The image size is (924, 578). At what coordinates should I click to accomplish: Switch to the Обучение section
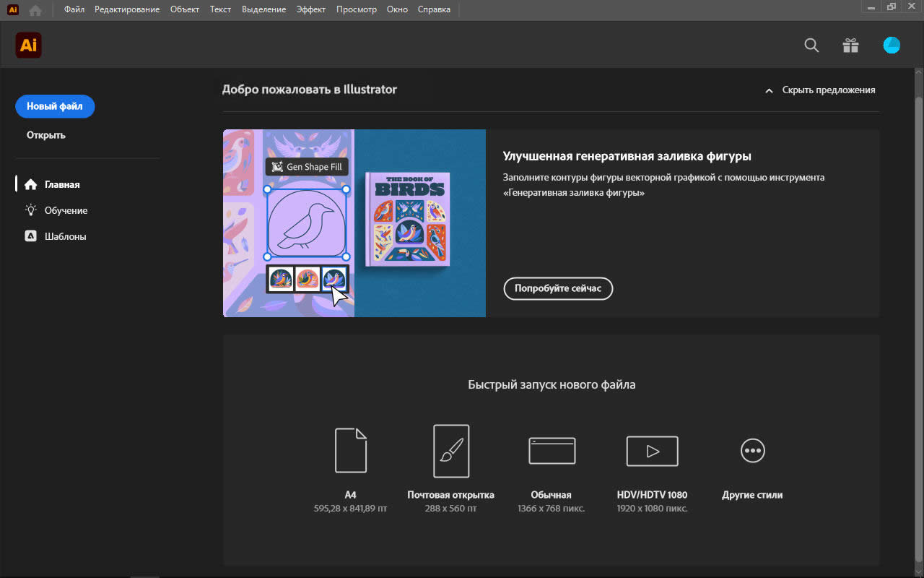coord(66,210)
